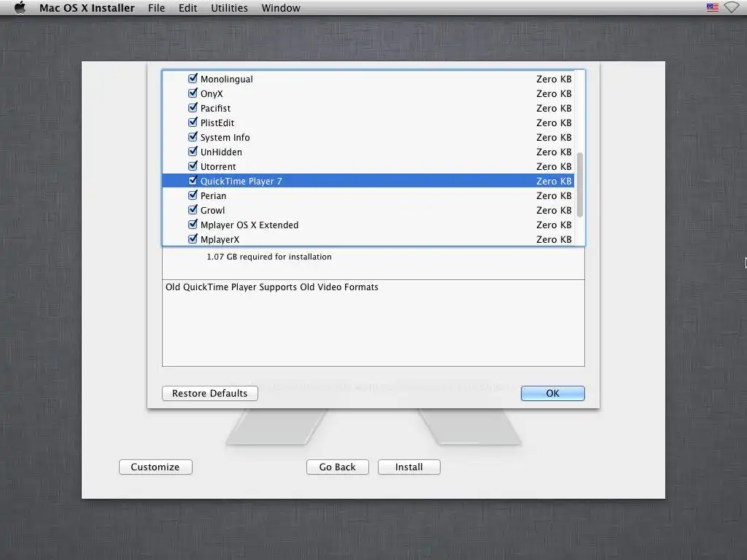Uncheck the System Info checkbox
The image size is (747, 560).
tap(193, 137)
